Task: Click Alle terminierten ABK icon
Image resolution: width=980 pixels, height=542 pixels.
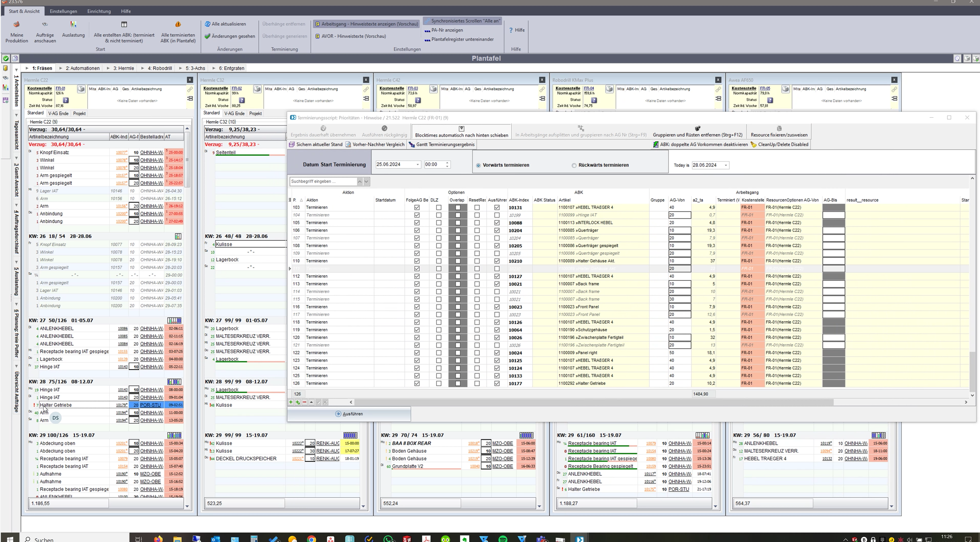Action: pyautogui.click(x=178, y=25)
